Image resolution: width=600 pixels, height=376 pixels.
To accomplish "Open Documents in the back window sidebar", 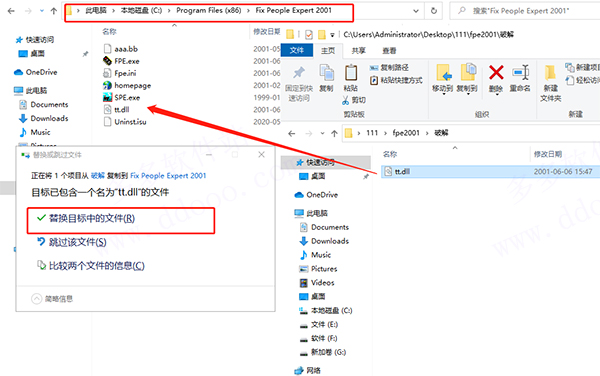I will click(44, 104).
